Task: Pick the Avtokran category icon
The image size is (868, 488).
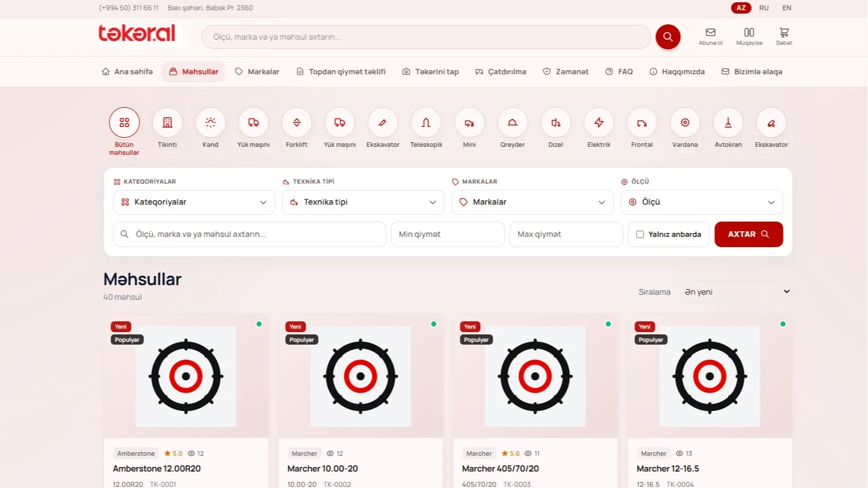Action: [x=728, y=122]
